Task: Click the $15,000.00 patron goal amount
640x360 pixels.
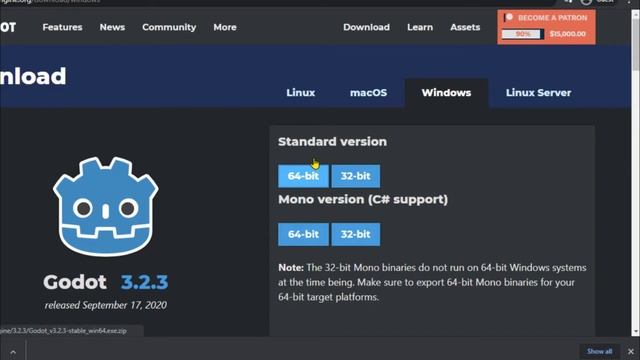Action: click(567, 34)
